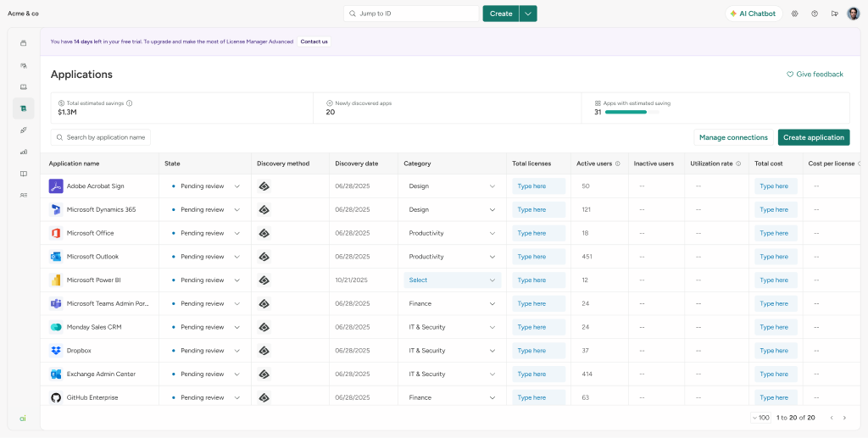Click Contact us in trial banner
Viewport: 868px width, 438px height.
[x=314, y=42]
